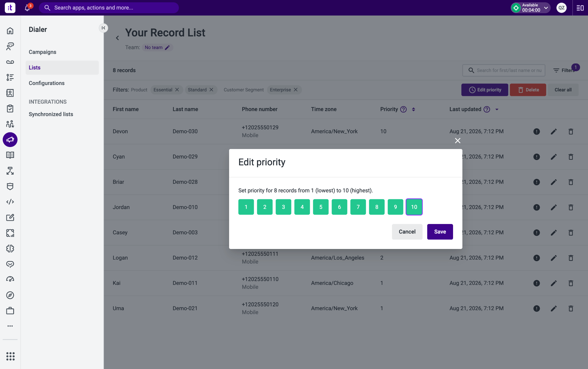Click the search apps and actions field
This screenshot has width=588, height=369.
coord(109,8)
